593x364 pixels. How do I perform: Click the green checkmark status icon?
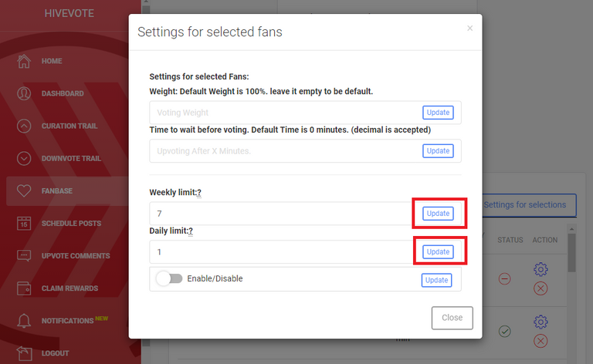point(504,332)
